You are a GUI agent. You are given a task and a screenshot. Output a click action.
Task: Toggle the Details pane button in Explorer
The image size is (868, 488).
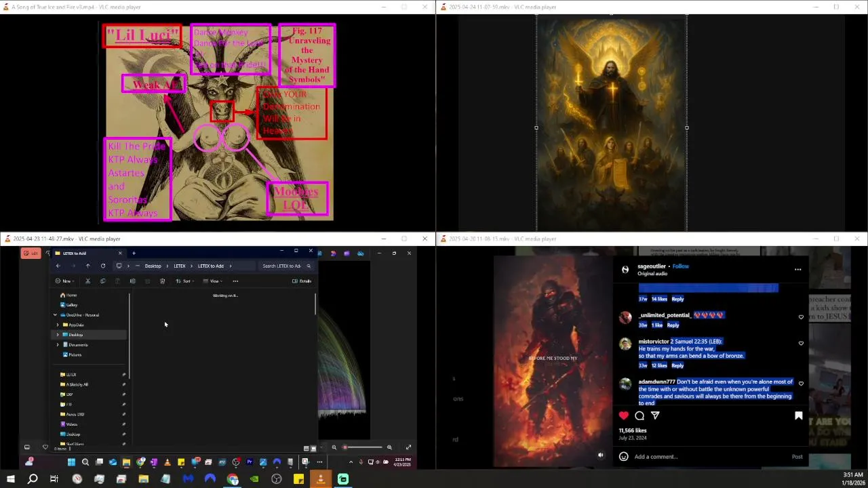(302, 281)
